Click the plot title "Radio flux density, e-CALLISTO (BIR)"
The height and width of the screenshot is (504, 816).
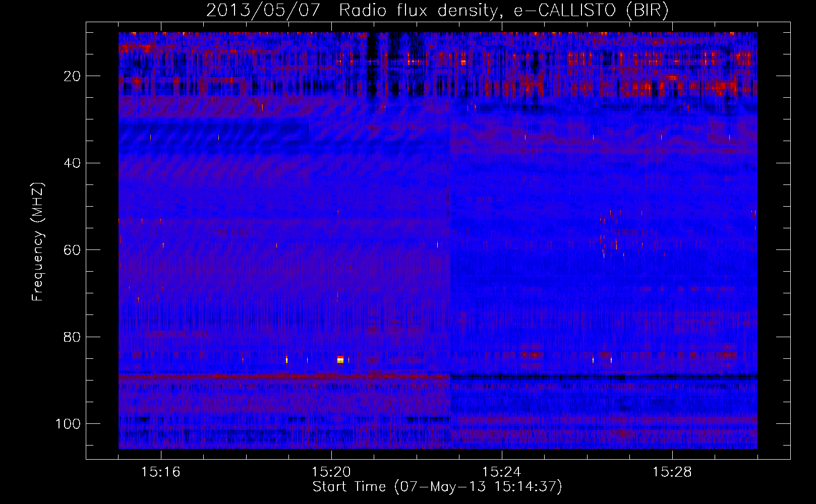coord(504,11)
